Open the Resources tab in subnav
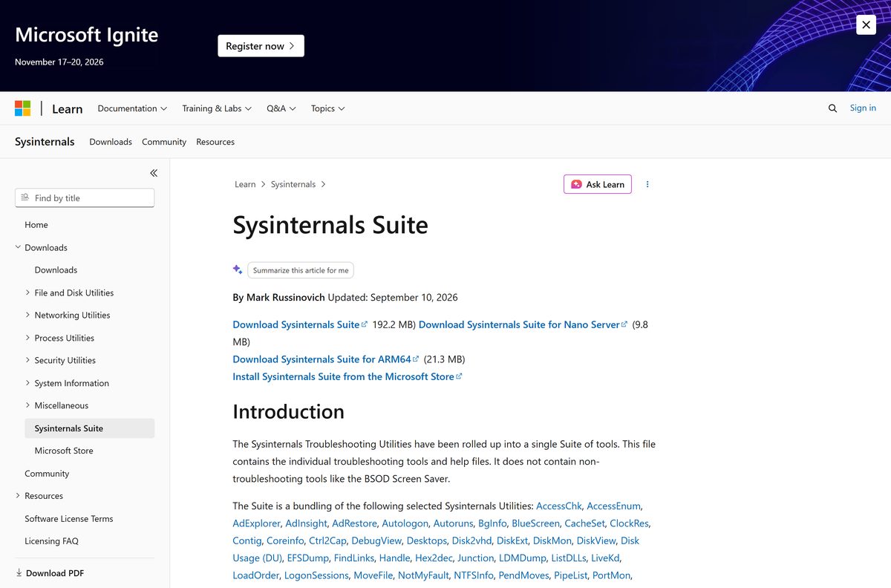This screenshot has height=588, width=891. [x=215, y=142]
